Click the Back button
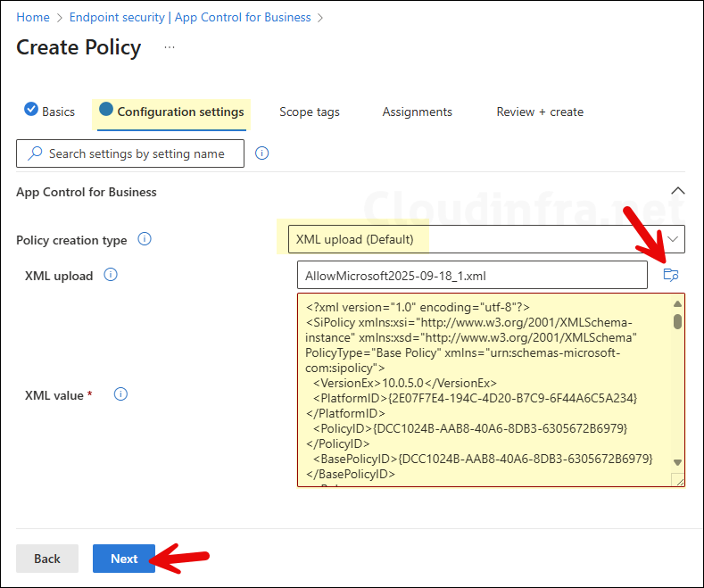Image resolution: width=704 pixels, height=588 pixels. [47, 559]
